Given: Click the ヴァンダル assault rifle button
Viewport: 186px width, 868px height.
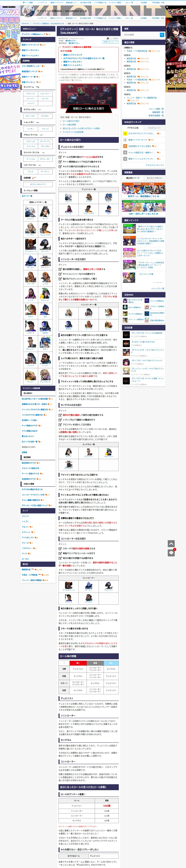Looking at the screenshot, I should [45, 146].
